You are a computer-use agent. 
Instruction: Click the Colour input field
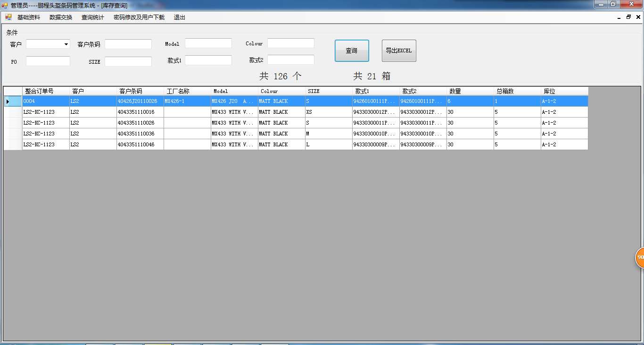point(291,43)
